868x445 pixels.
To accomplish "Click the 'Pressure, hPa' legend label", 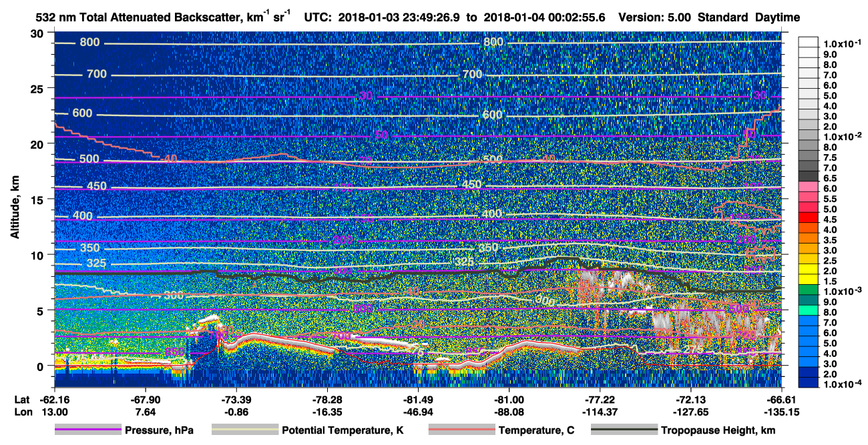I will tap(159, 430).
